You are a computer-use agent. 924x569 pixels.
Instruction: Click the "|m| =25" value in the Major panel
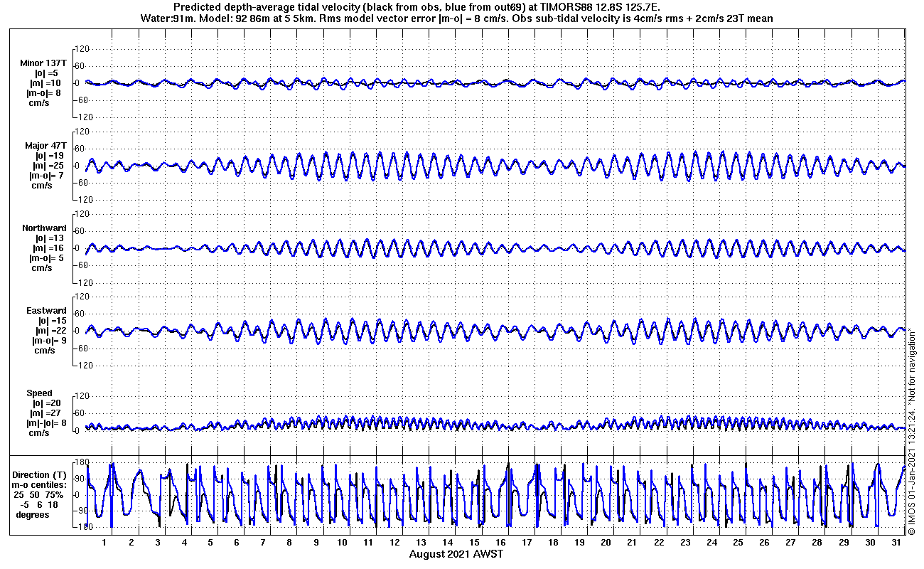47,166
